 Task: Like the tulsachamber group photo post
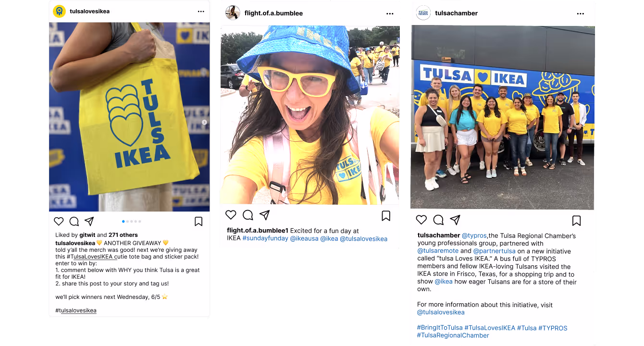coord(421,220)
